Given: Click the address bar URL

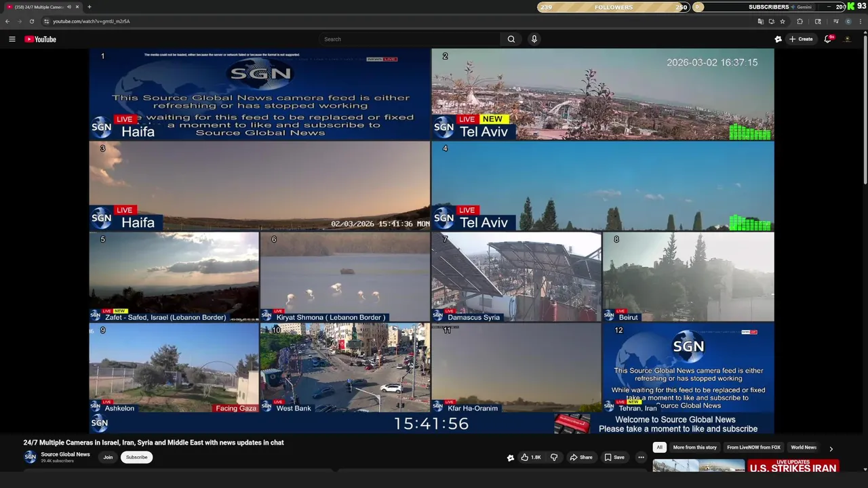Looking at the screenshot, I should pyautogui.click(x=92, y=21).
